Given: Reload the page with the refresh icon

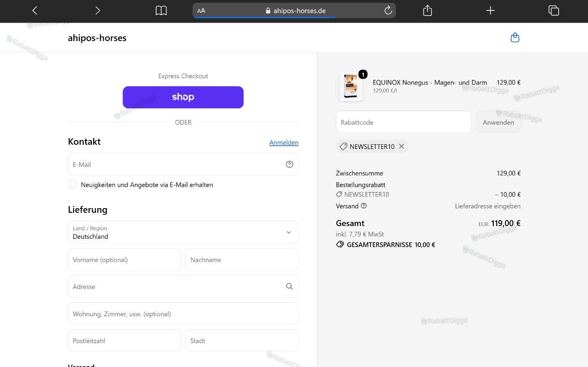Looking at the screenshot, I should [388, 10].
